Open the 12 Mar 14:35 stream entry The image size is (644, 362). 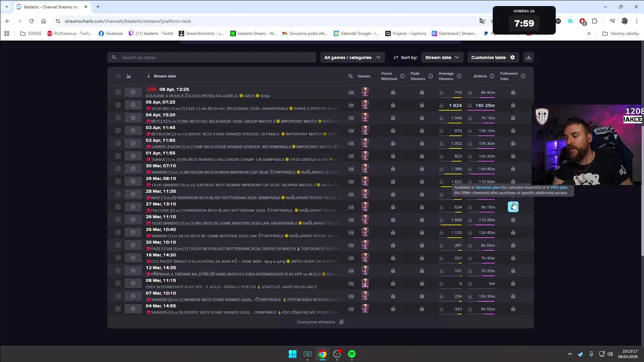(x=243, y=270)
